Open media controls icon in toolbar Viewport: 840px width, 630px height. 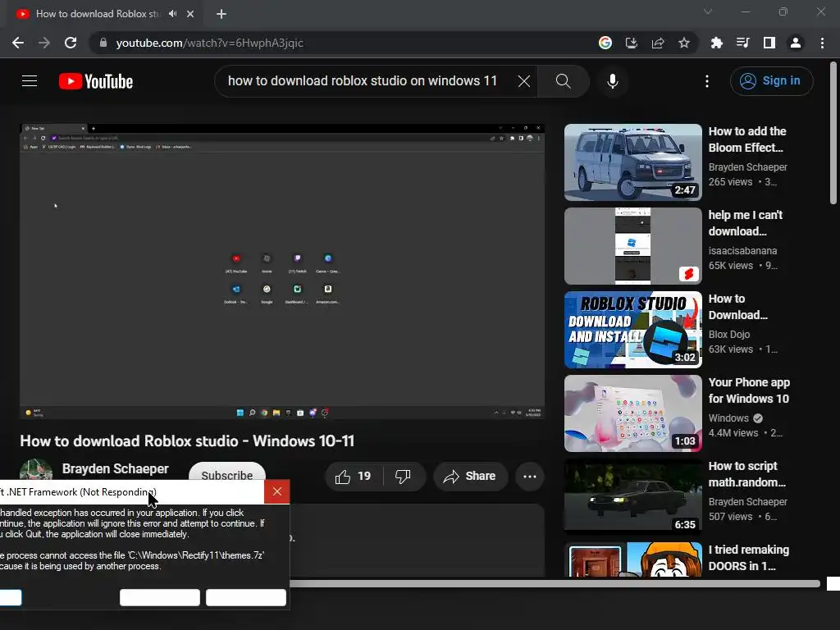pos(742,43)
